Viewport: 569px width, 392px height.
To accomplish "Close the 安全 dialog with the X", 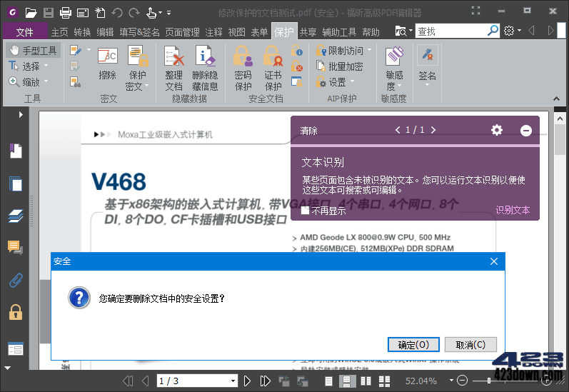I will (494, 261).
